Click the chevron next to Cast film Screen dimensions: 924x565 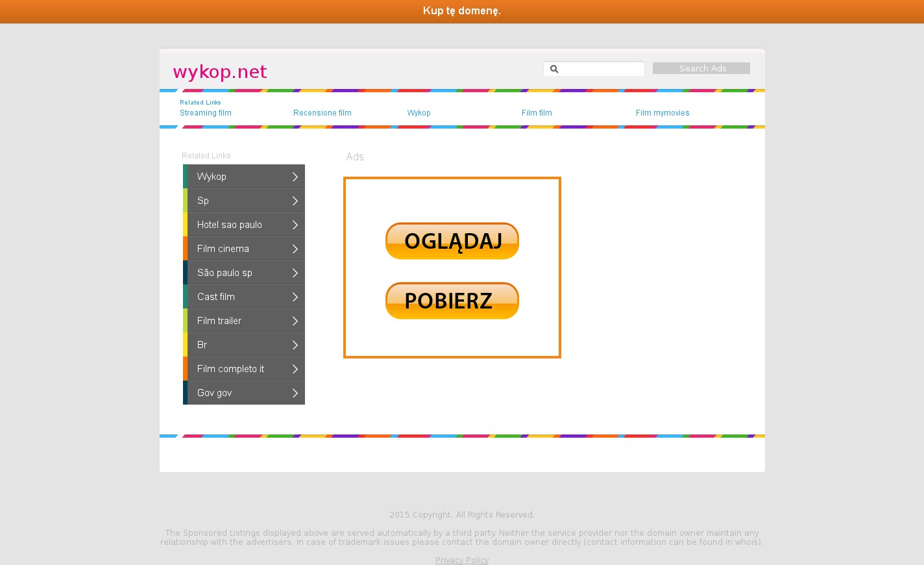[x=295, y=297]
